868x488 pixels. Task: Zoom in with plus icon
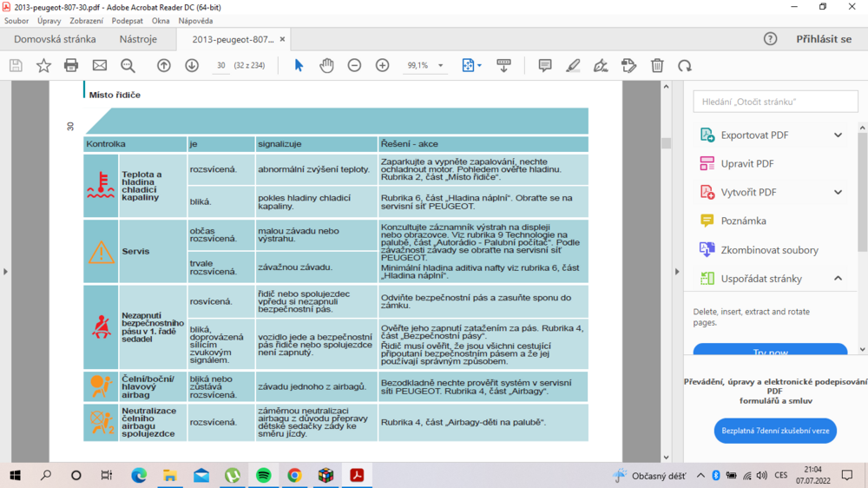pyautogui.click(x=383, y=65)
